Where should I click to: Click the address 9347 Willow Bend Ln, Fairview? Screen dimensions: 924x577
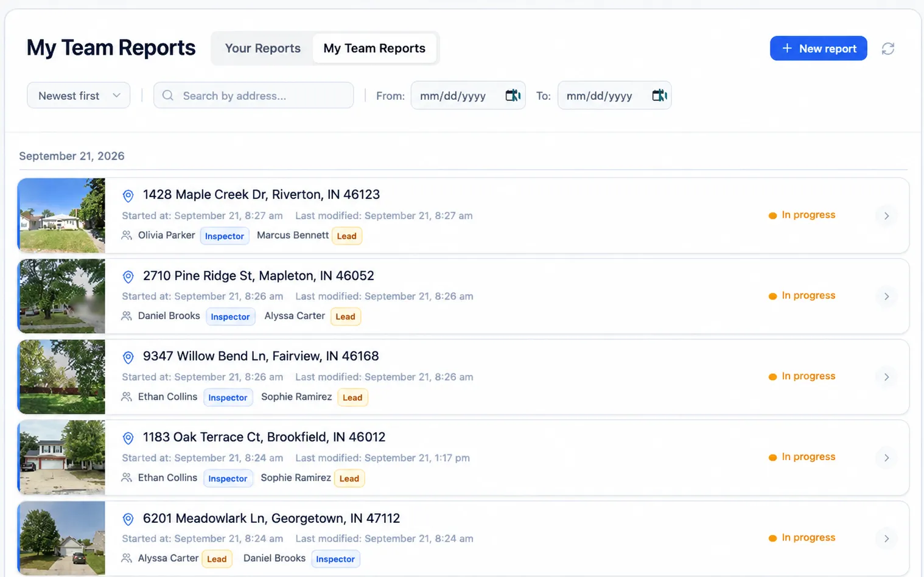tap(261, 356)
